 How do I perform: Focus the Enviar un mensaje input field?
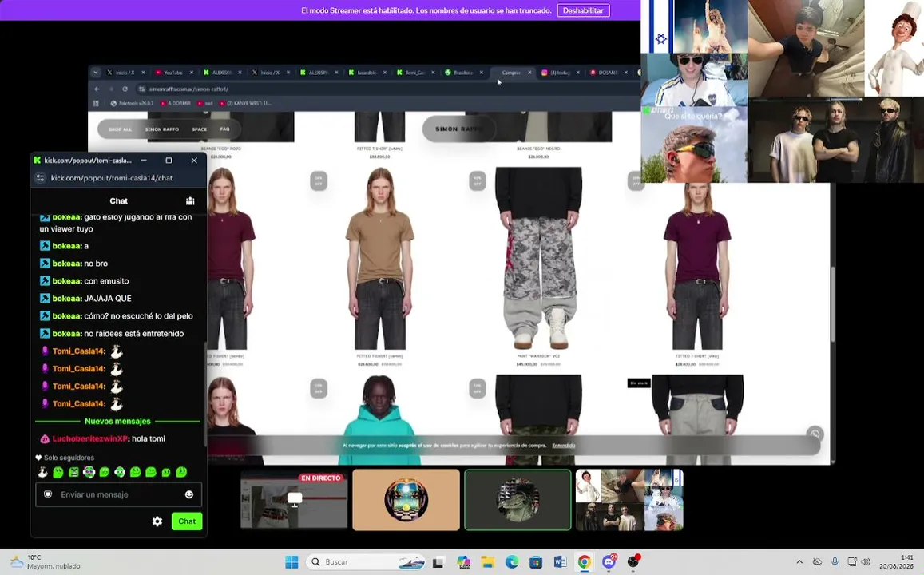click(118, 494)
